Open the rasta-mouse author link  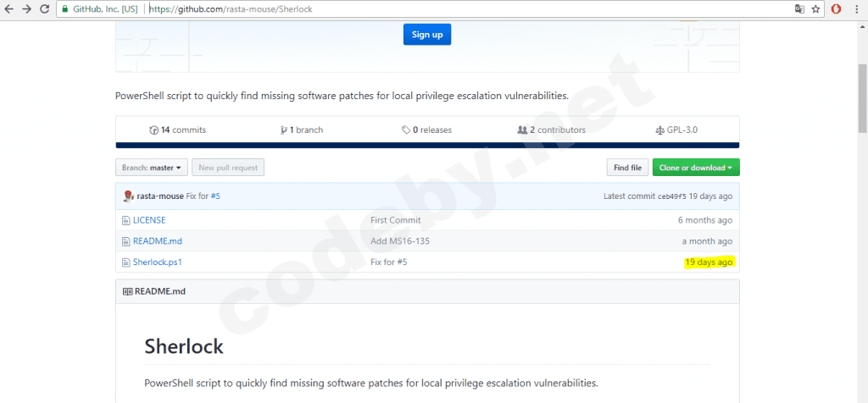(x=160, y=196)
